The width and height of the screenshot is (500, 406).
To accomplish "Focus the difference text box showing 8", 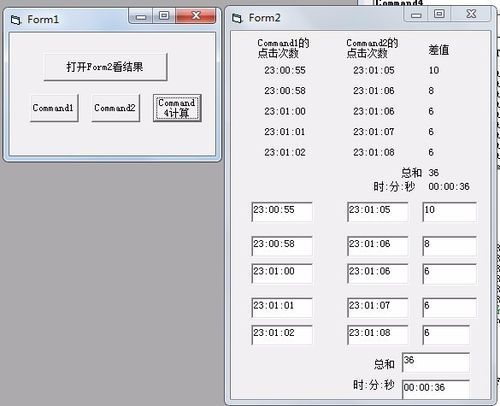I will (x=449, y=246).
